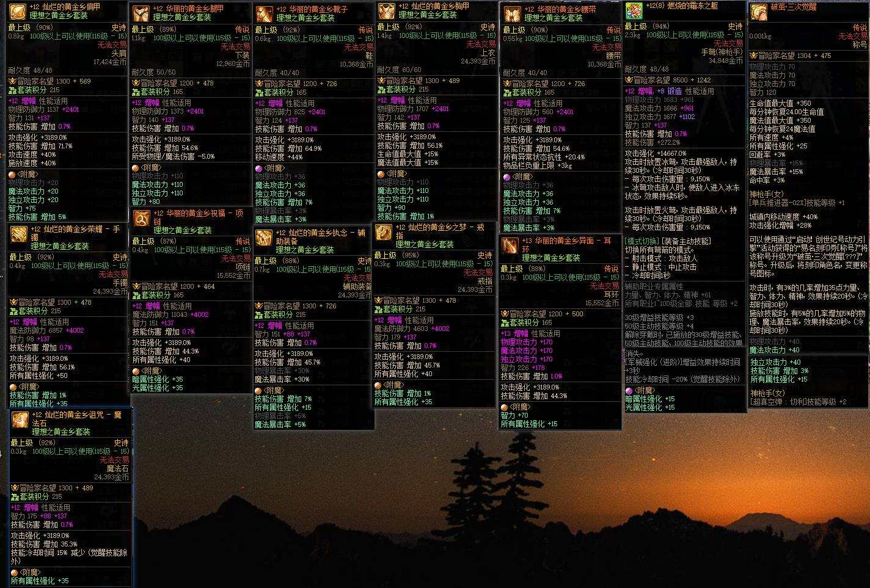Click fame crest beside 冒险家名望 1304 + 475
The width and height of the screenshot is (870, 588).
tap(754, 56)
